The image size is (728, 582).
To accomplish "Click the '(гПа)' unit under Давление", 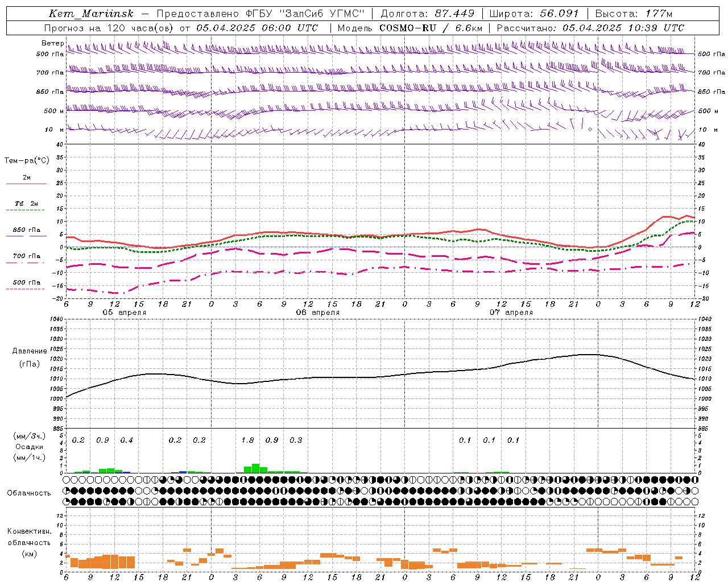I will [x=30, y=364].
